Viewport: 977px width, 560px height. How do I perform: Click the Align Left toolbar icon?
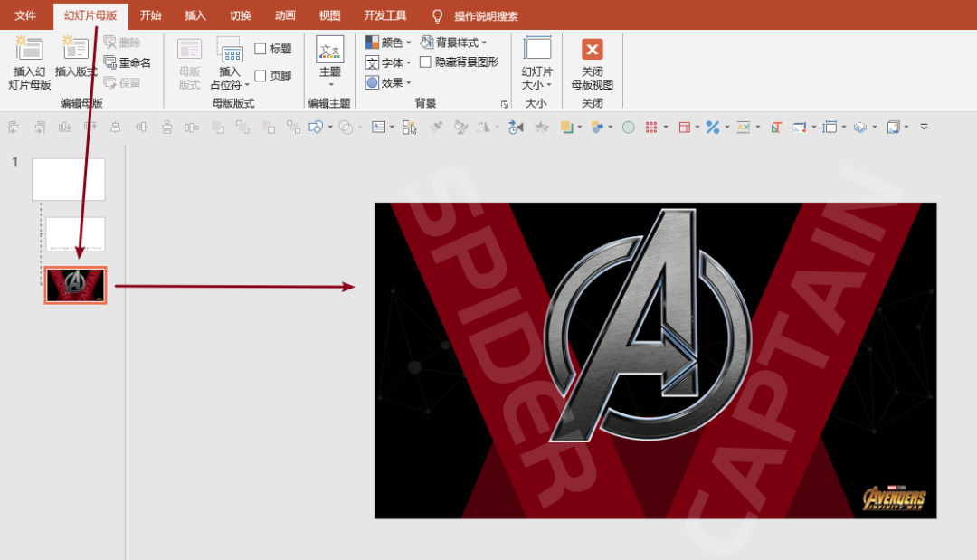click(x=14, y=127)
